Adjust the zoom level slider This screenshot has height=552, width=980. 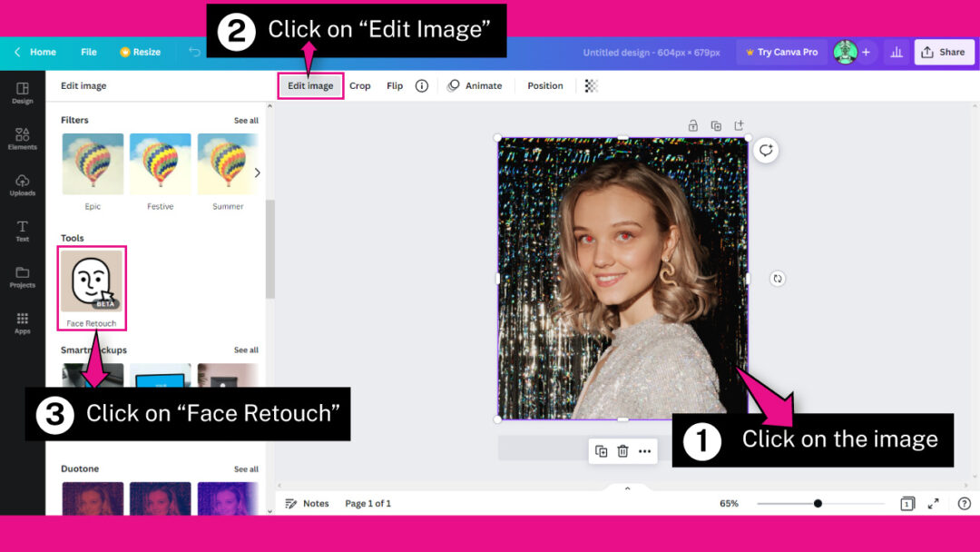click(x=819, y=502)
